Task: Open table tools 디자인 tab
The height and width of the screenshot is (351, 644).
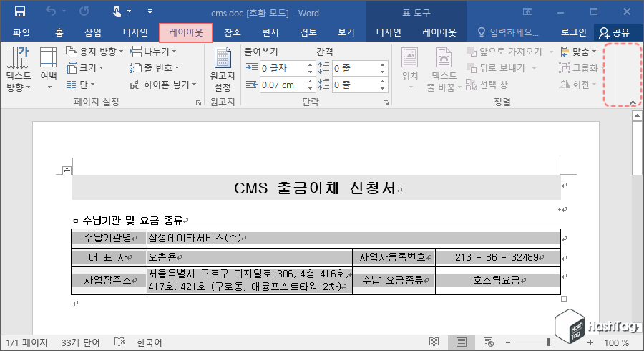Action: (389, 32)
